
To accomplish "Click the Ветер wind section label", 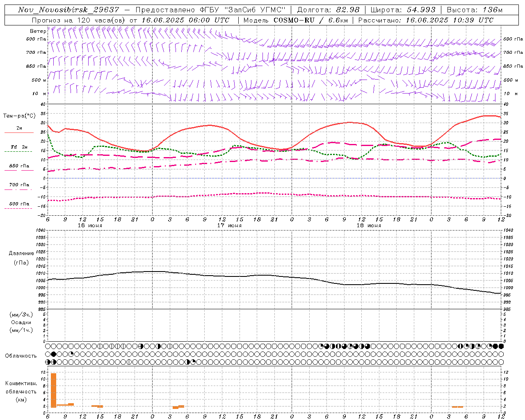I will coord(38,31).
